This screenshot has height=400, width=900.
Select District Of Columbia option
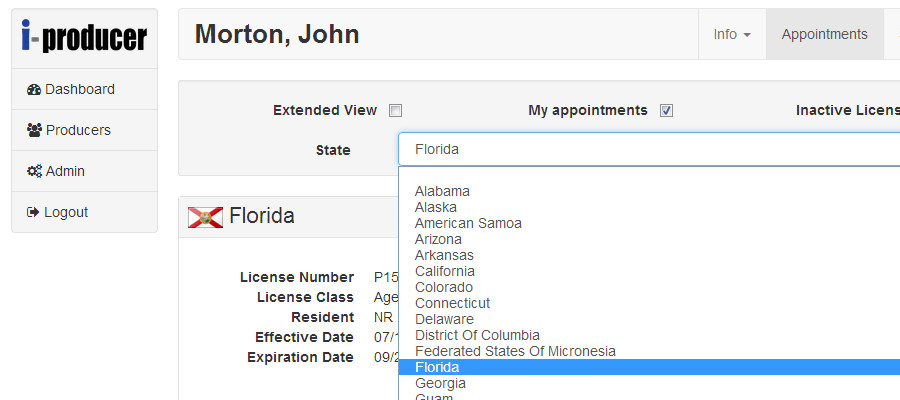tap(477, 335)
